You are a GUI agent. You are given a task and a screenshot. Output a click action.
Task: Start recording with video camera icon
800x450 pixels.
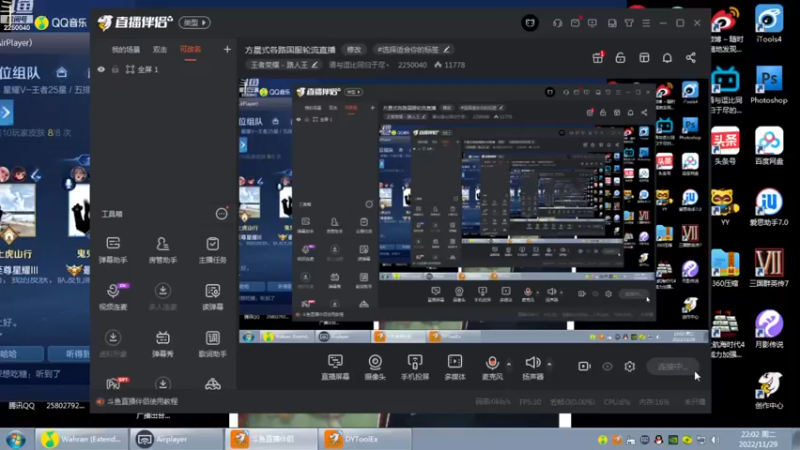tap(584, 366)
